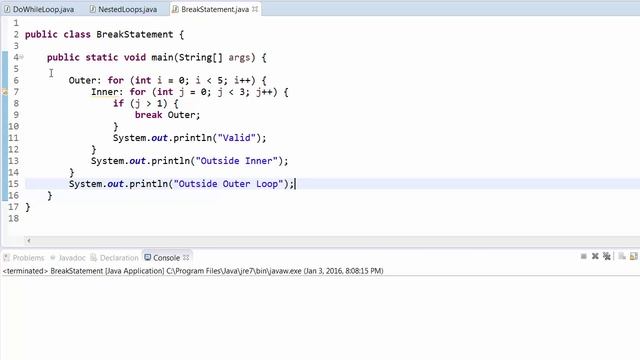This screenshot has width=640, height=360.
Task: Click the 'args' parameter on line 4
Action: click(239, 58)
